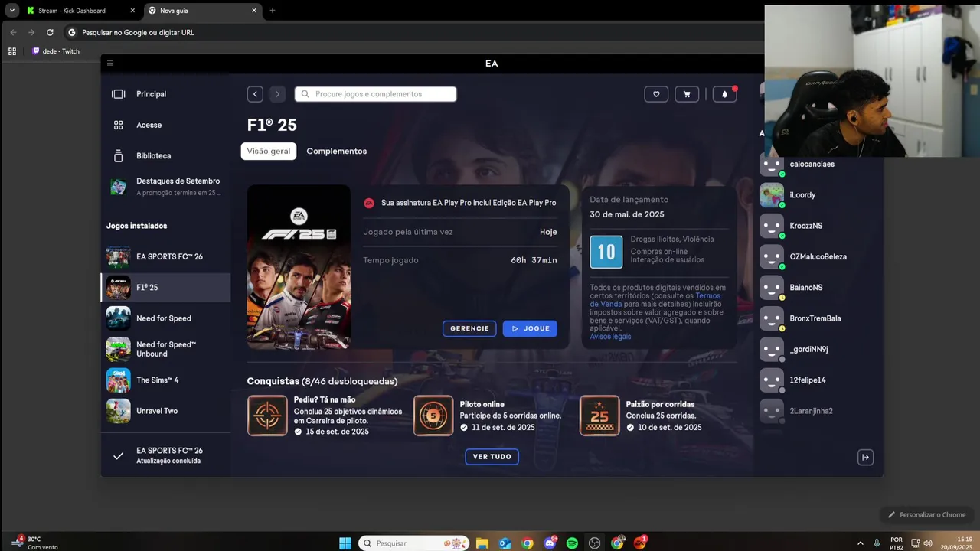Click the GERENCIE button
Viewport: 980px width, 551px height.
coord(469,328)
